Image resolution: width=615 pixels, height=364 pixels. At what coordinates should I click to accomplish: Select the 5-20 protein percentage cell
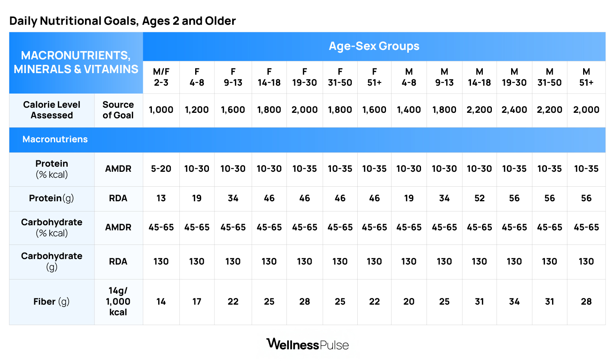point(161,169)
